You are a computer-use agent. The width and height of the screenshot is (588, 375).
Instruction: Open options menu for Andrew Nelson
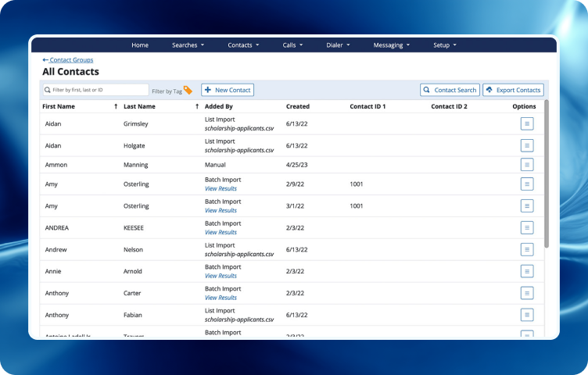(x=527, y=249)
